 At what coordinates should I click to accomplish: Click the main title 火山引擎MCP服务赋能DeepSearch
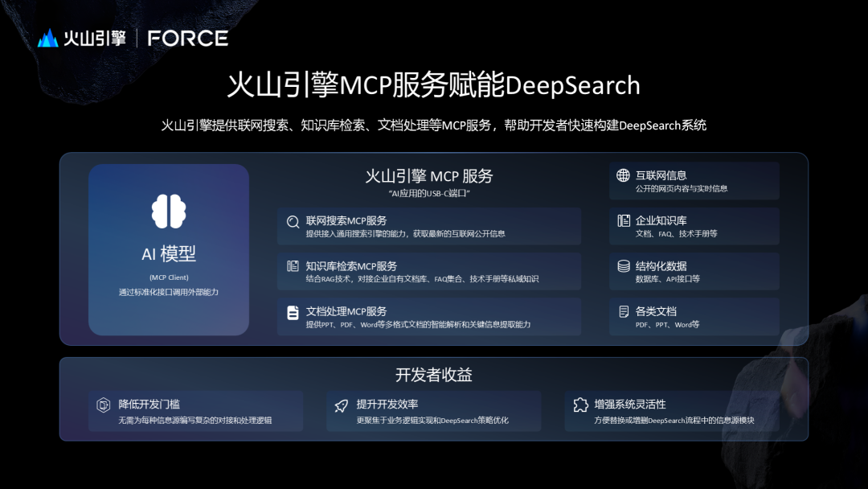tap(433, 85)
